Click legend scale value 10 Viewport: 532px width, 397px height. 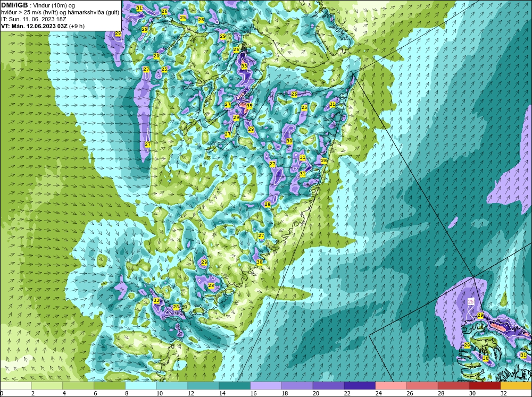[x=160, y=393]
